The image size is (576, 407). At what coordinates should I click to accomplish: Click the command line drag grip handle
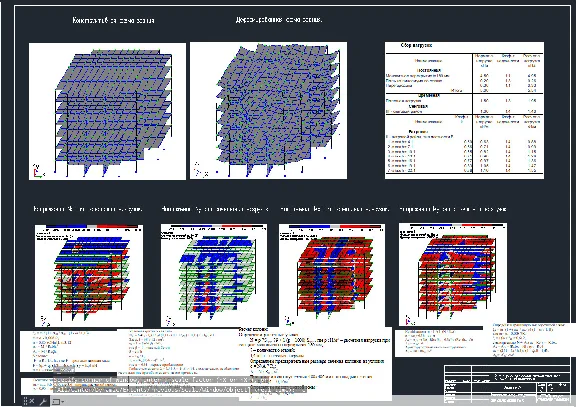26,401
